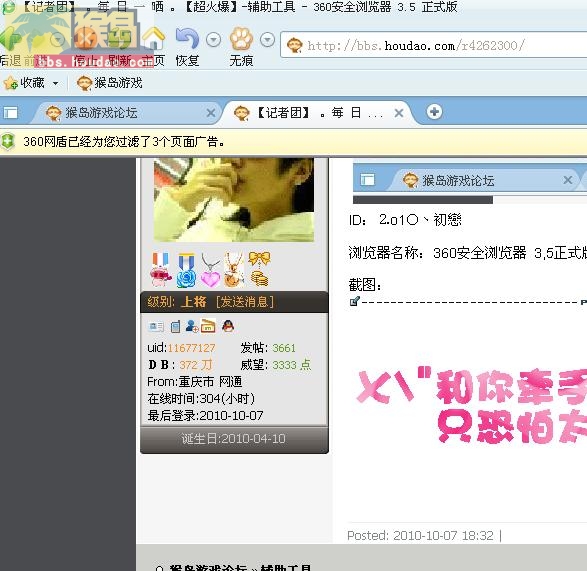Open the 猴岛游戏 bookmark
The image size is (587, 571).
coord(110,83)
